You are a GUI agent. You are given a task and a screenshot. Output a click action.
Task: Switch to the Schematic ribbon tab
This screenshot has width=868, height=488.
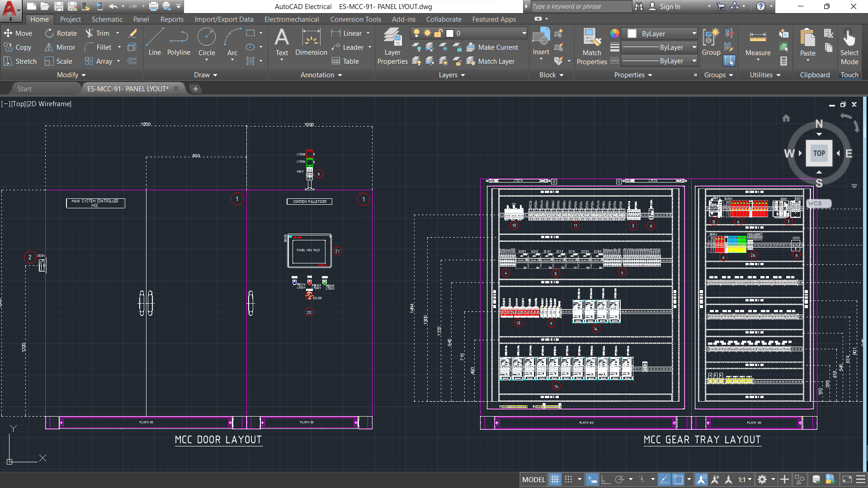coord(107,19)
